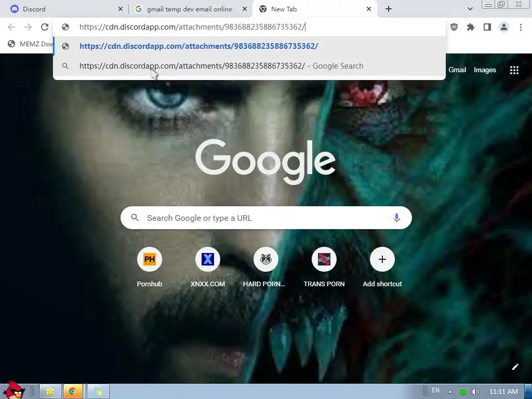Toggle the browser side panel
This screenshot has height=399, width=532.
click(x=487, y=27)
